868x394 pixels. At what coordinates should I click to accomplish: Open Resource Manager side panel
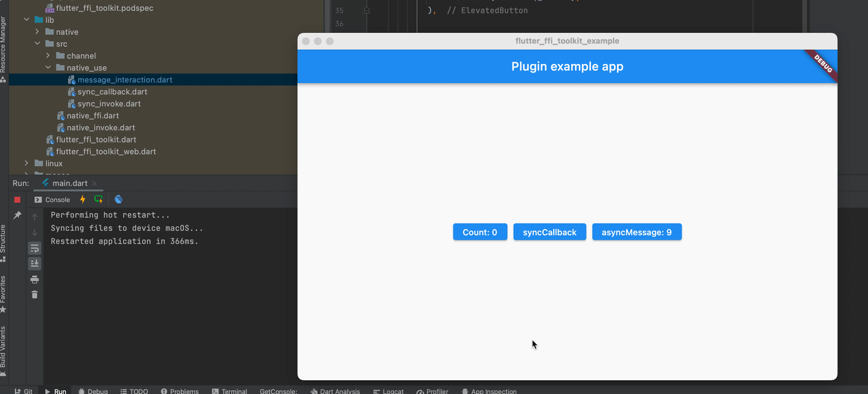tap(4, 49)
